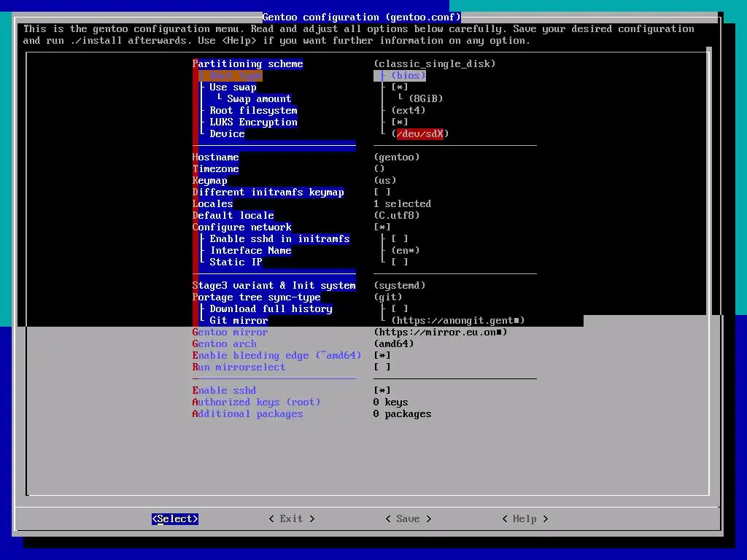Click the (C.utf8) default locale value
This screenshot has width=747, height=560.
coord(397,215)
